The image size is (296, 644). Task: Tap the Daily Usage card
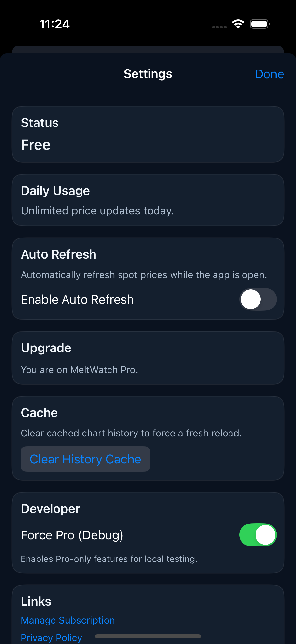(x=148, y=200)
